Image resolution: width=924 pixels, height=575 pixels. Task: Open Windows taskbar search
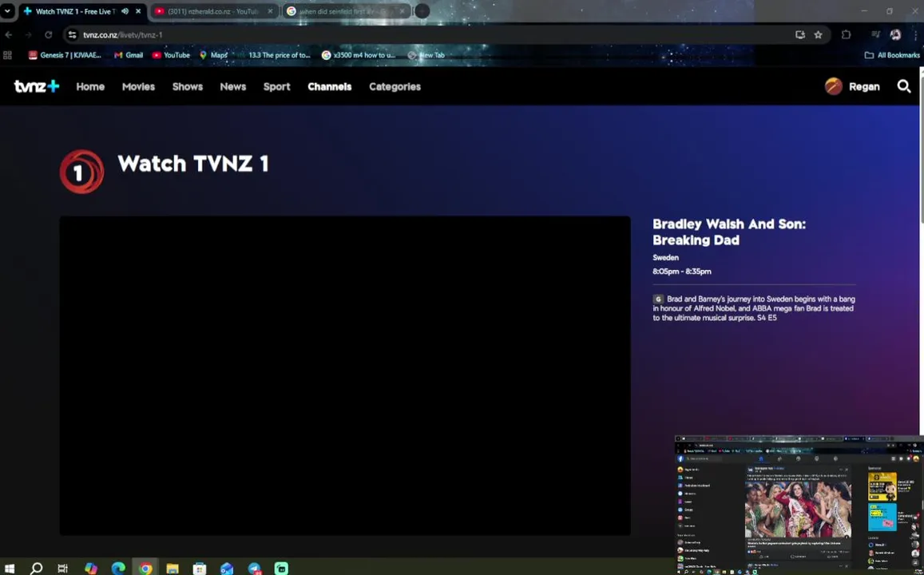(x=36, y=569)
